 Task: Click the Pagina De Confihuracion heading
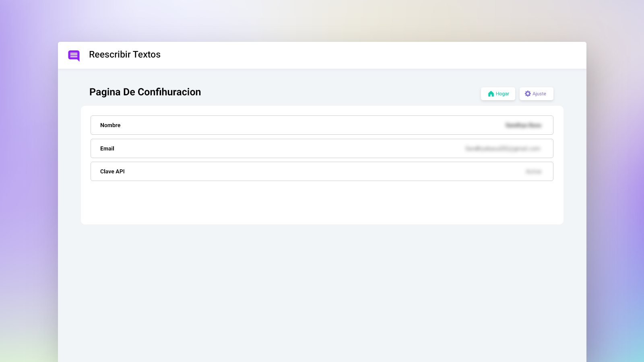(145, 92)
